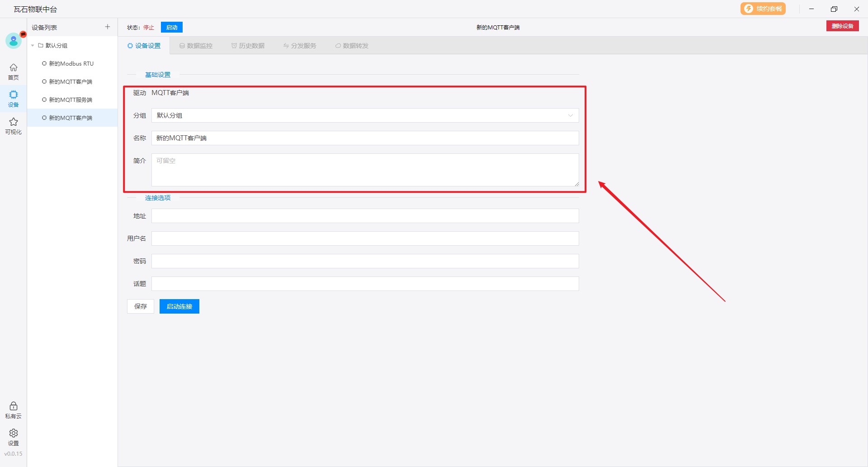Screen dimensions: 868x467
Task: Open the 设置 gear icon
Action: [x=14, y=437]
